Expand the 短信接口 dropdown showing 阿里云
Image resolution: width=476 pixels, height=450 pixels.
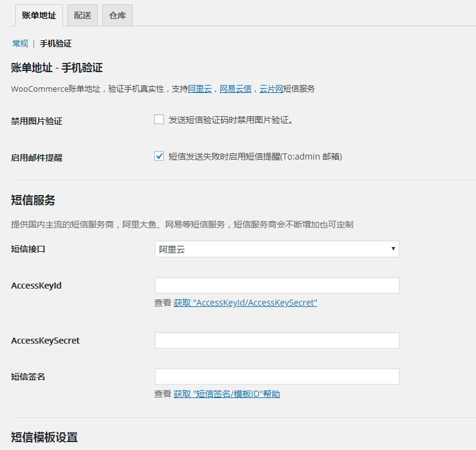point(277,249)
